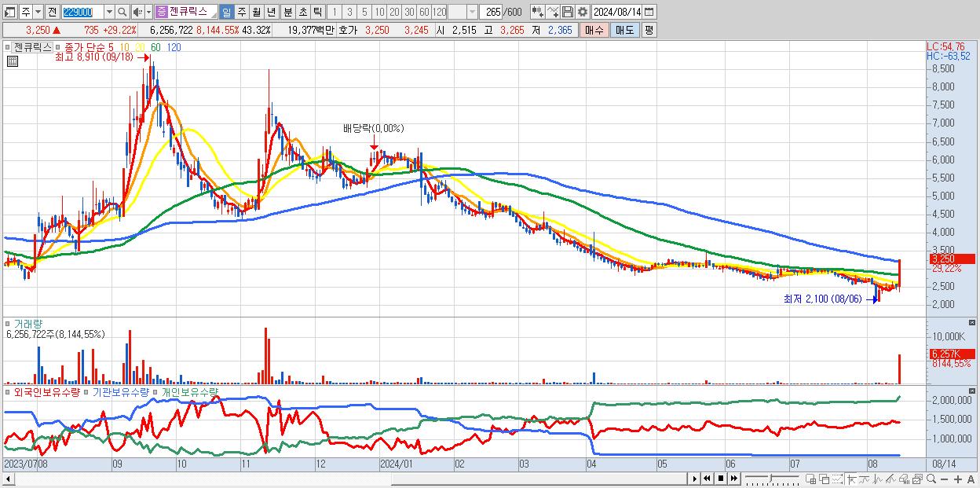
Task: Click the right scroll arrow of the chart scrollbar
Action: coord(695,479)
